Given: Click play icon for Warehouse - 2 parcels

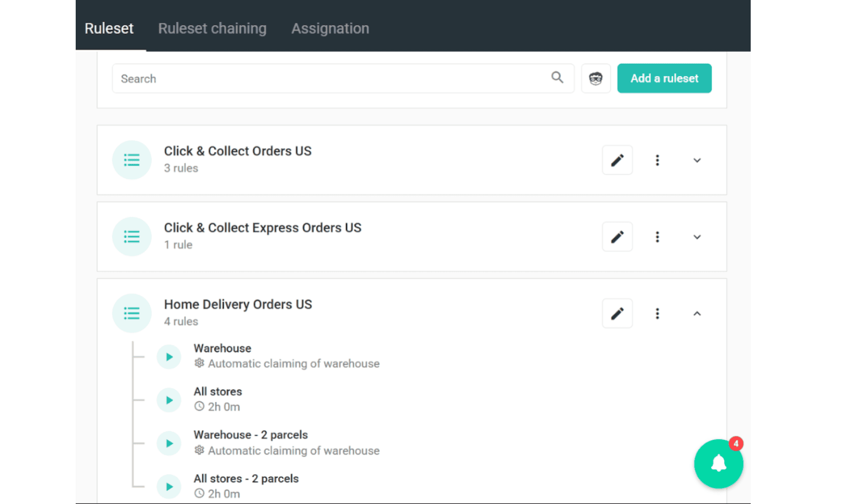Looking at the screenshot, I should coord(169,443).
